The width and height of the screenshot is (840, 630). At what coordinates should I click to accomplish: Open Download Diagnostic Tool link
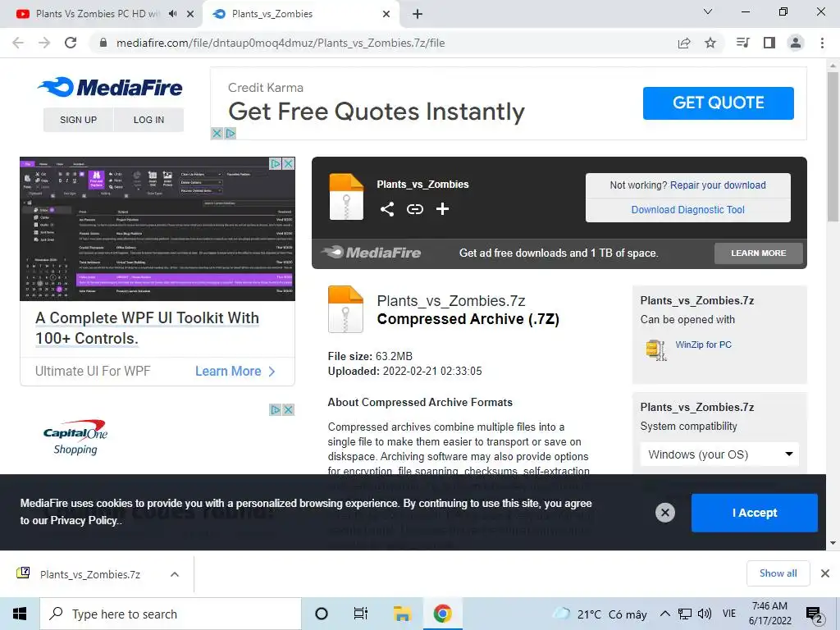(688, 210)
